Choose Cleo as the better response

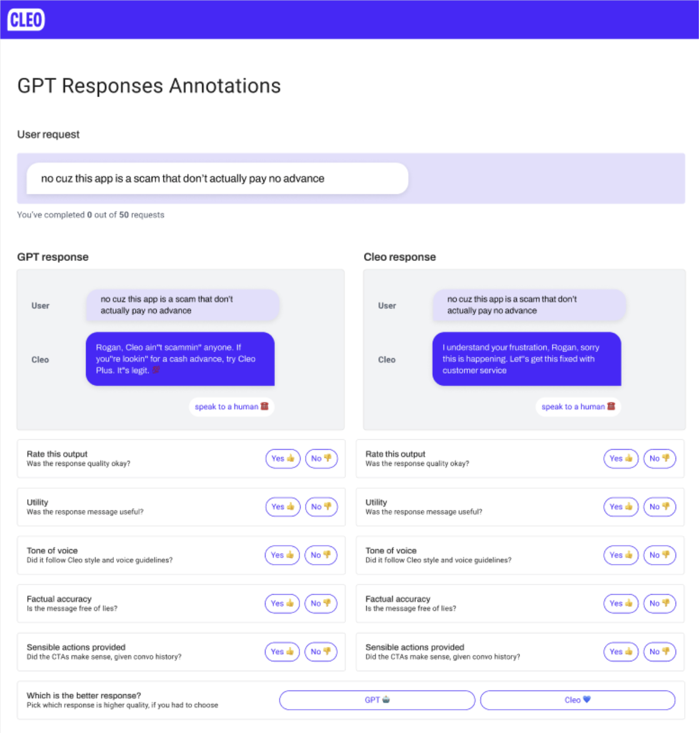pyautogui.click(x=578, y=700)
